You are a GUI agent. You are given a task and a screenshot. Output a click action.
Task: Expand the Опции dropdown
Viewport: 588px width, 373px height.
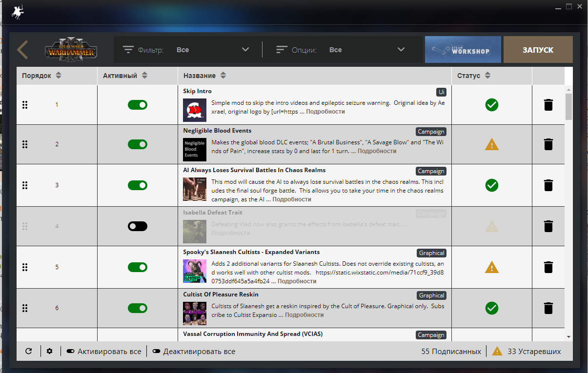341,50
